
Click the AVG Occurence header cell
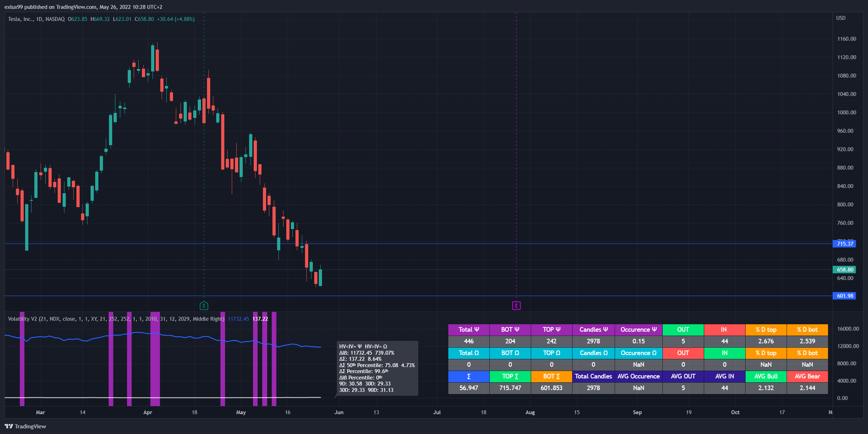(639, 376)
